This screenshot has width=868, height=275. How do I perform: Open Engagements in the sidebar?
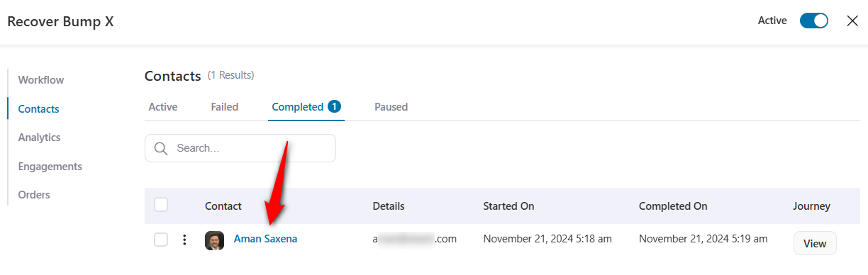[x=50, y=167]
